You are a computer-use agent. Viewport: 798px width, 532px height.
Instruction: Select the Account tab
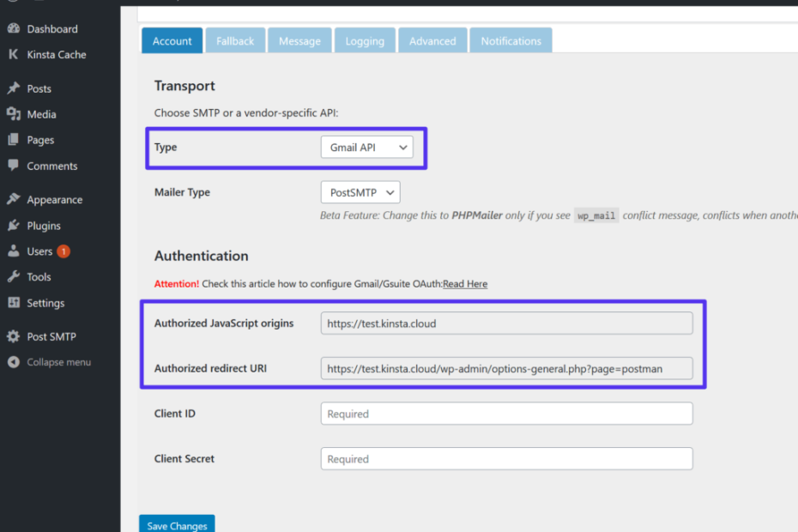(172, 40)
